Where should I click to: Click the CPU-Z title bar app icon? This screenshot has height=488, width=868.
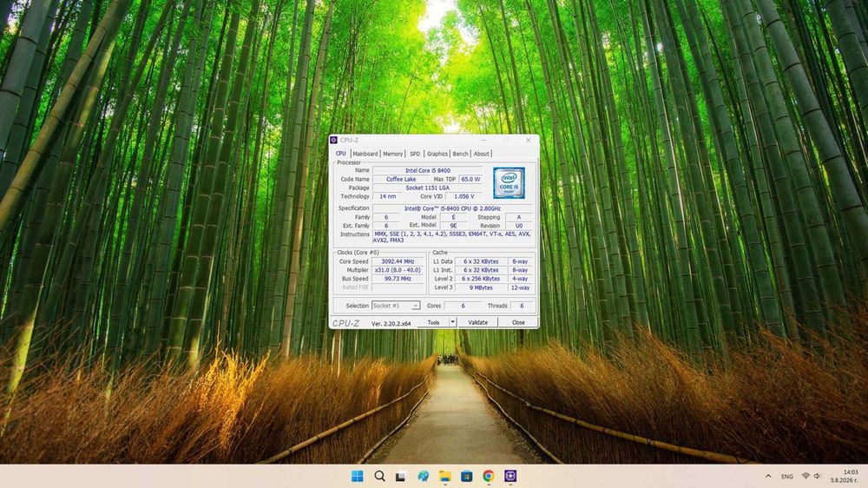click(334, 140)
